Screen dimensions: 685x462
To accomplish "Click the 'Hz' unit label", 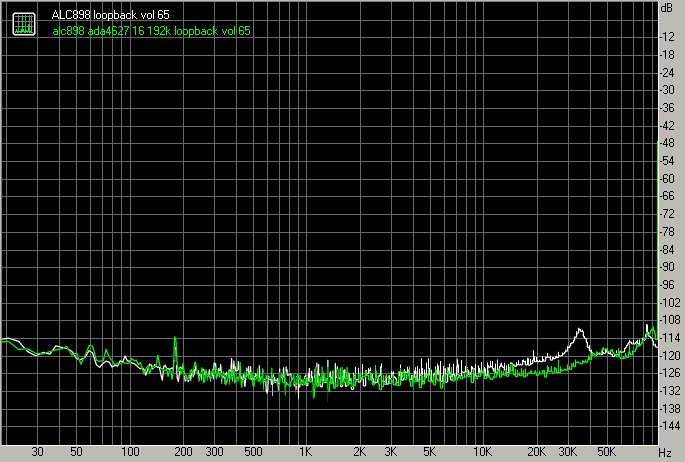I will (x=665, y=453).
